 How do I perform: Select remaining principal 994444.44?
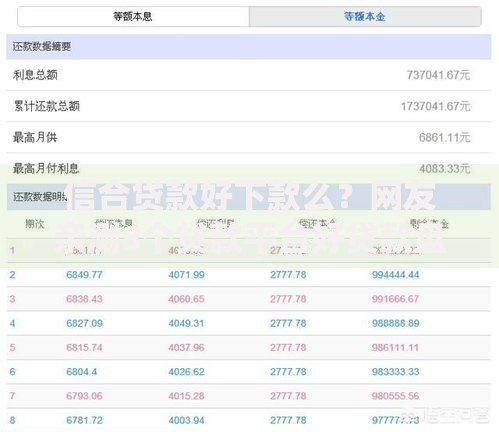coord(395,275)
